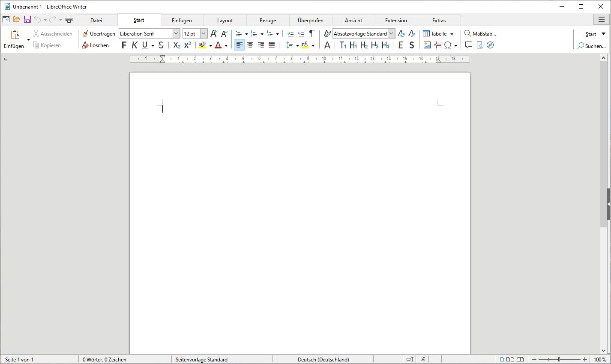Click the Maßstab zoom button
The height and width of the screenshot is (364, 611).
click(x=480, y=33)
